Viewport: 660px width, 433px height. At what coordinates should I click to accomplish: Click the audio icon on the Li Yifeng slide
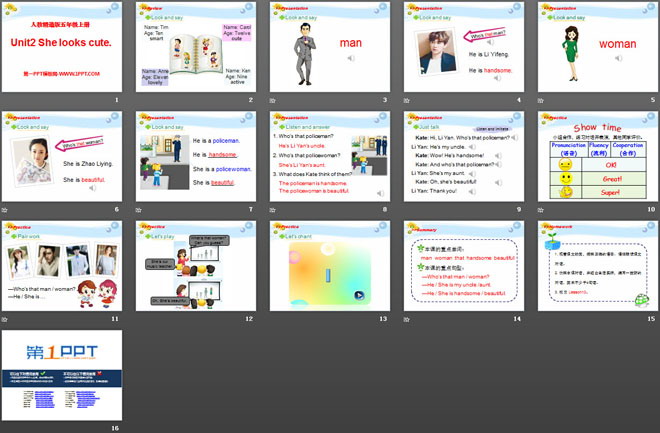(x=499, y=77)
